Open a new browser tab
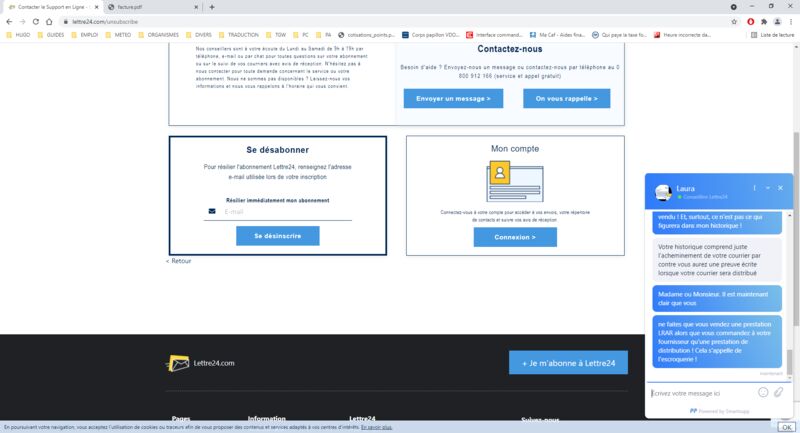The image size is (800, 433). 212,7
